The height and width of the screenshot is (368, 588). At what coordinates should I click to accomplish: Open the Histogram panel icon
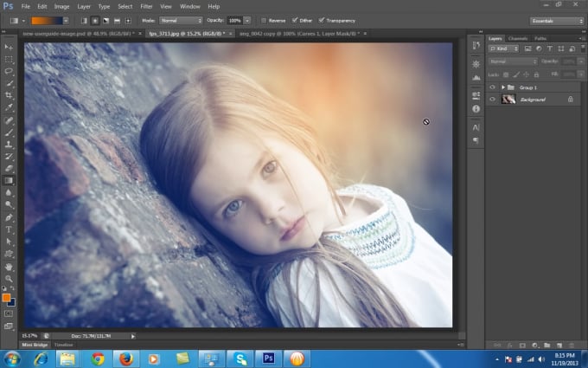[476, 78]
